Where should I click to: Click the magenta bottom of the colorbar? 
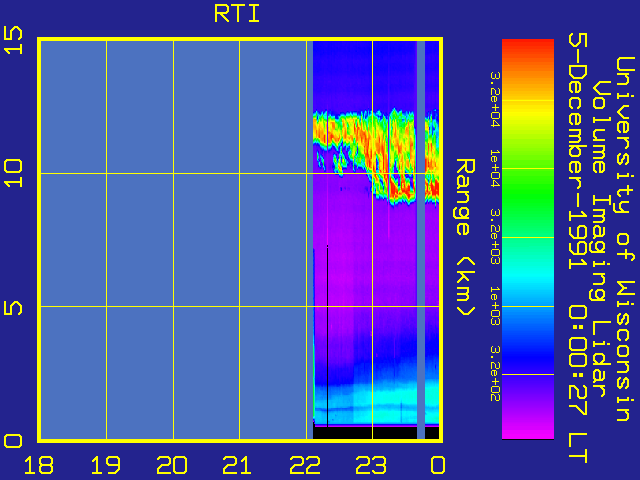pos(528,431)
